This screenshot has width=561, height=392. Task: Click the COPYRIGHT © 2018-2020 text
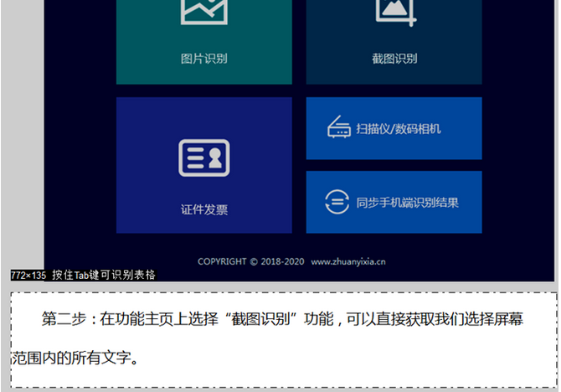(x=251, y=261)
